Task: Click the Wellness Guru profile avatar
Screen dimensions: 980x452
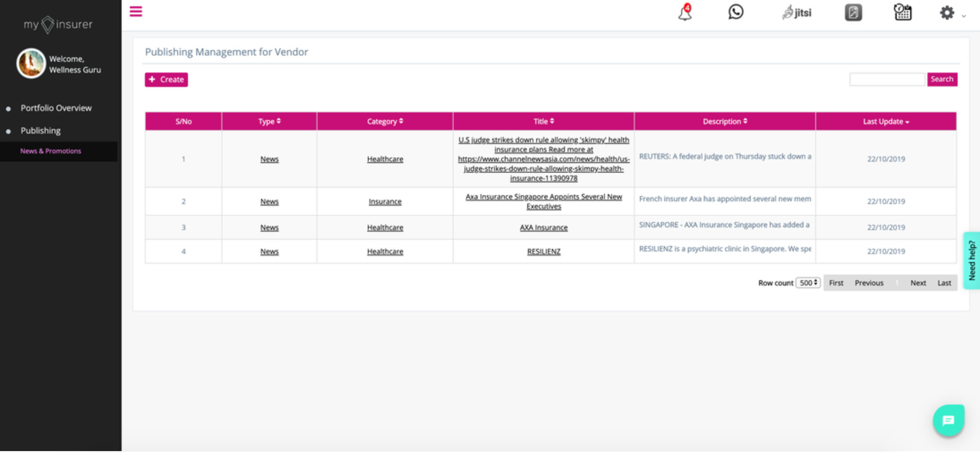Action: [31, 64]
